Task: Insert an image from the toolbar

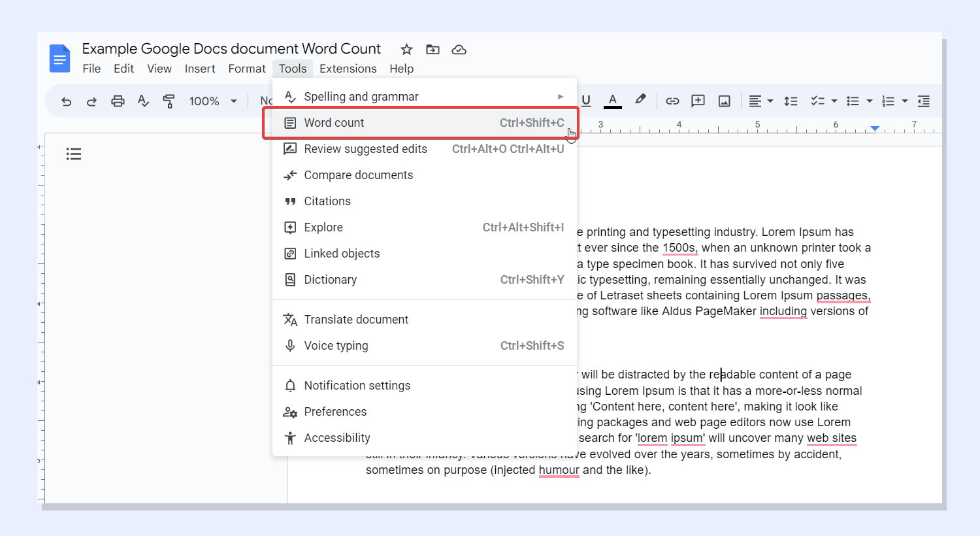Action: tap(724, 101)
